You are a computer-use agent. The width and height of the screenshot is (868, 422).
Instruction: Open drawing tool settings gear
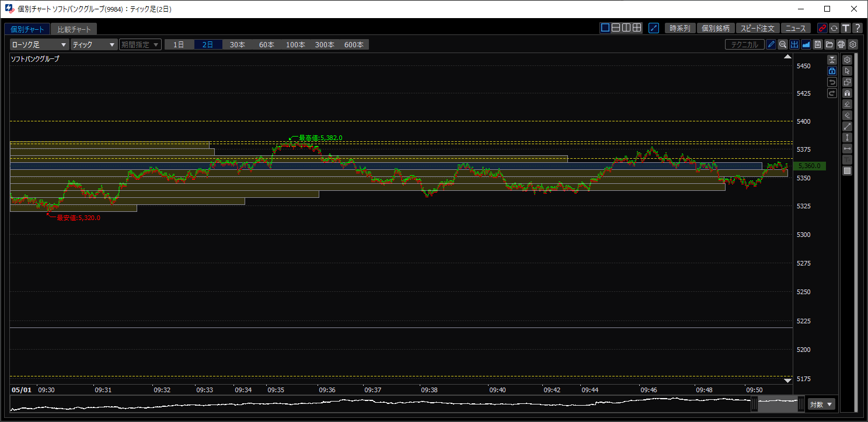pos(848,60)
